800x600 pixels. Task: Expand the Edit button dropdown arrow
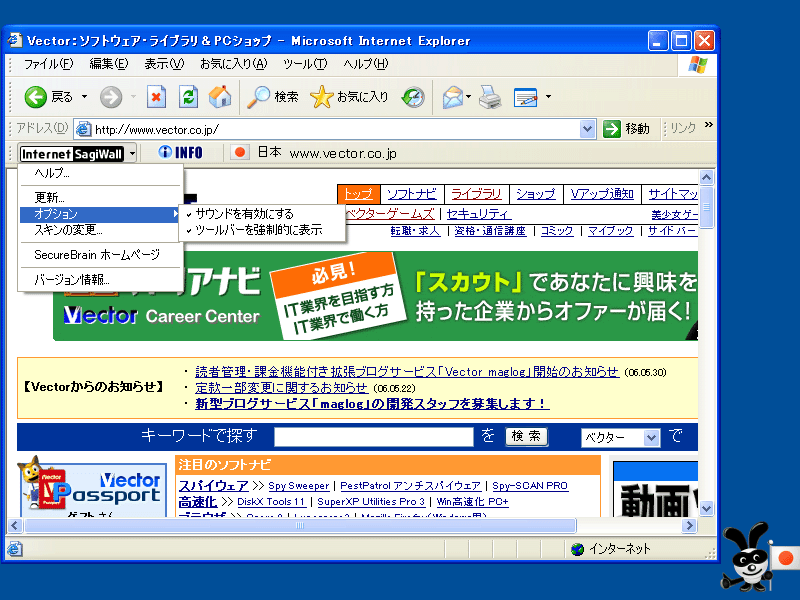548,96
